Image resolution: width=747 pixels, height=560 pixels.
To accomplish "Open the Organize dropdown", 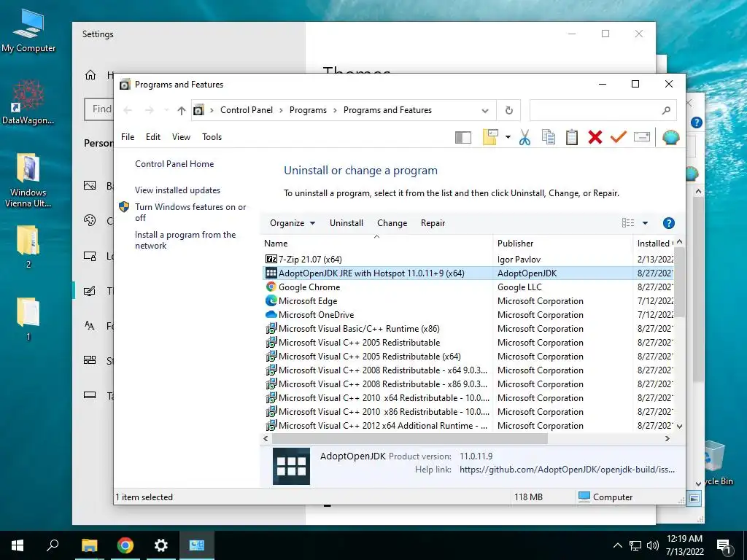I will click(x=292, y=223).
